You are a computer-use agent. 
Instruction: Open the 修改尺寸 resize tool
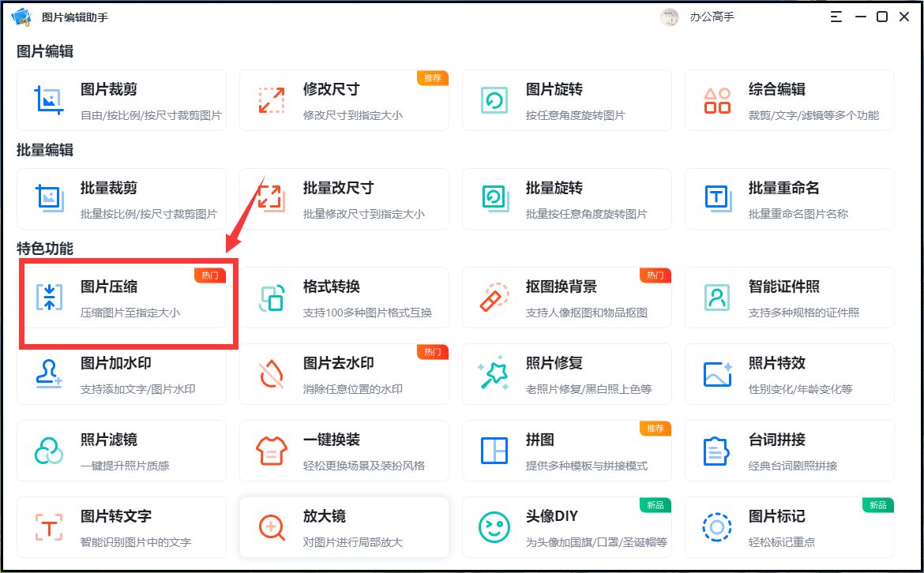pyautogui.click(x=344, y=100)
